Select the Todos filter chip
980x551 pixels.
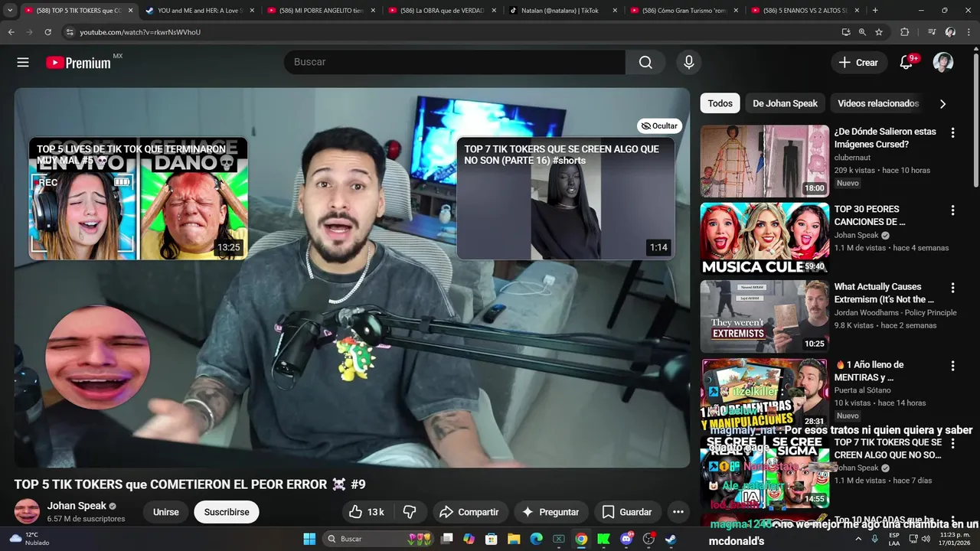pyautogui.click(x=720, y=103)
